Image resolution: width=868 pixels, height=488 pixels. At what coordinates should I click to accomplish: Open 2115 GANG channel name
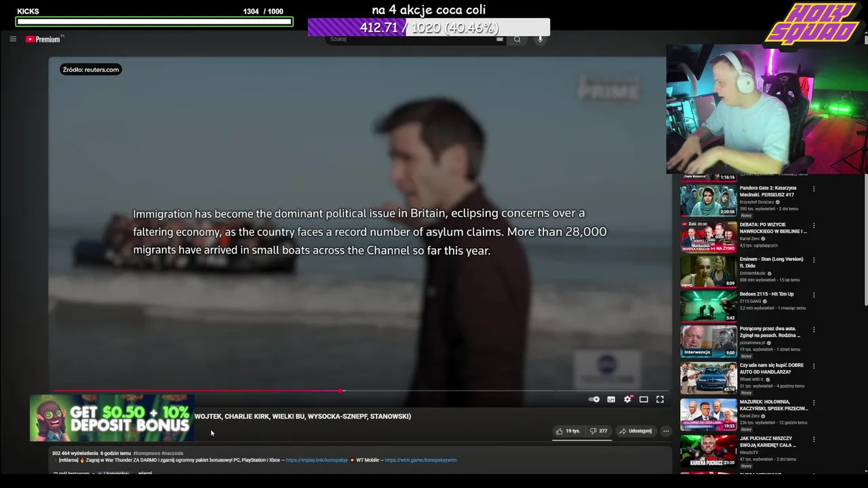(750, 301)
